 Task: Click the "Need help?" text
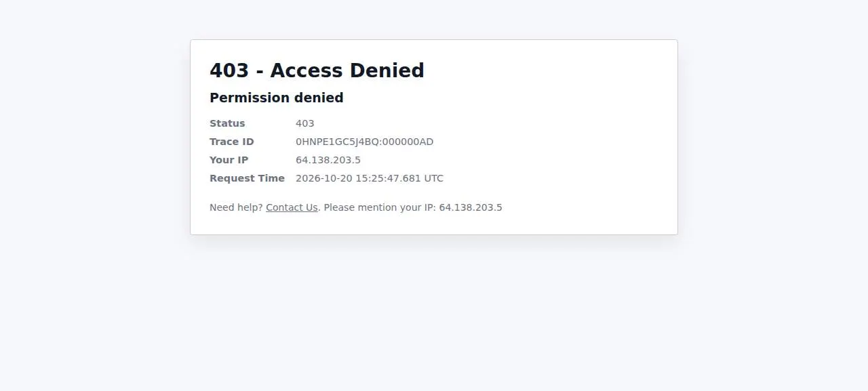(236, 207)
